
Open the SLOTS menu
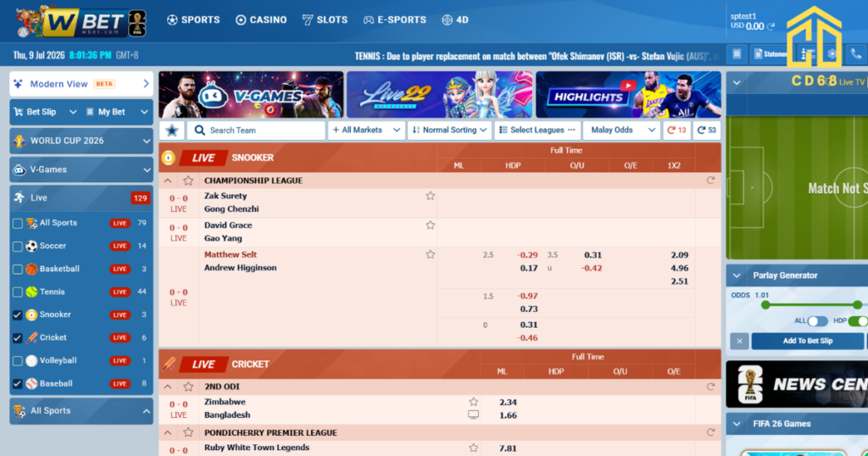[x=325, y=20]
